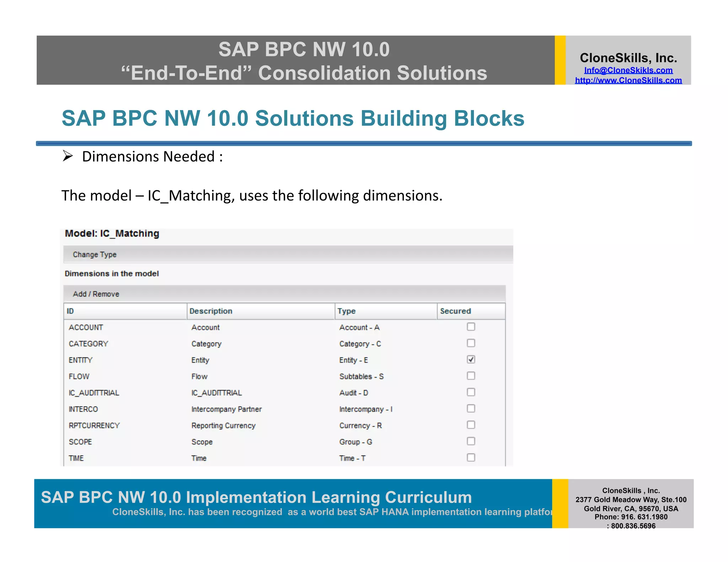Select the TIME dimension ID
The width and height of the screenshot is (728, 562).
click(76, 458)
